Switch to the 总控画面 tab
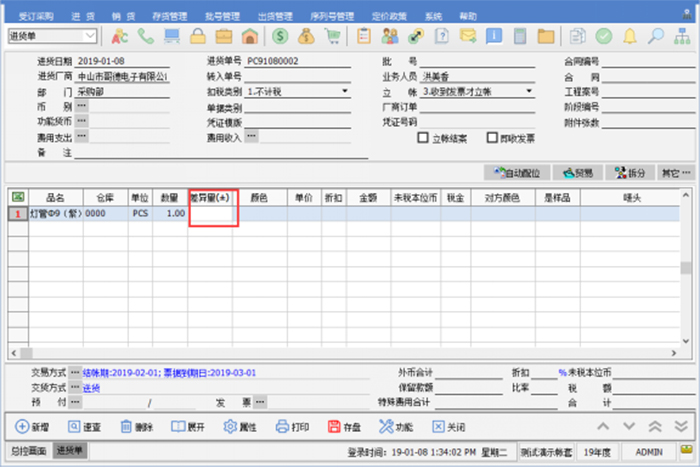Screen dimensions: 700x468 [x=26, y=451]
